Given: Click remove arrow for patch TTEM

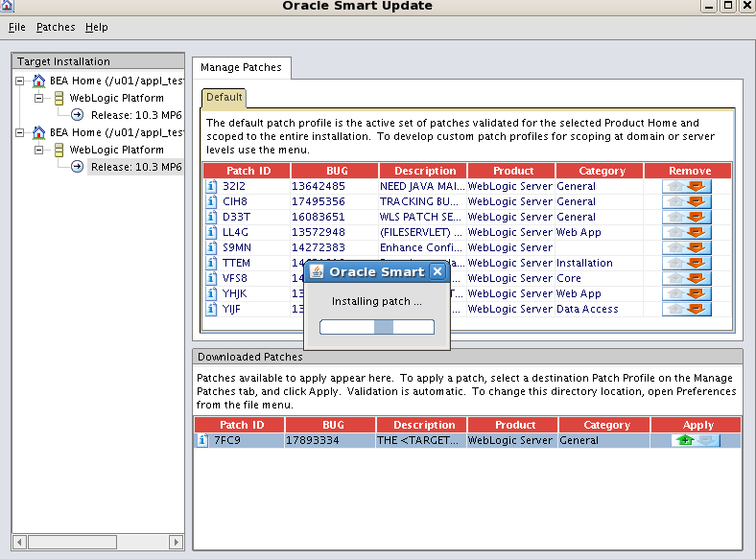Looking at the screenshot, I should click(697, 263).
